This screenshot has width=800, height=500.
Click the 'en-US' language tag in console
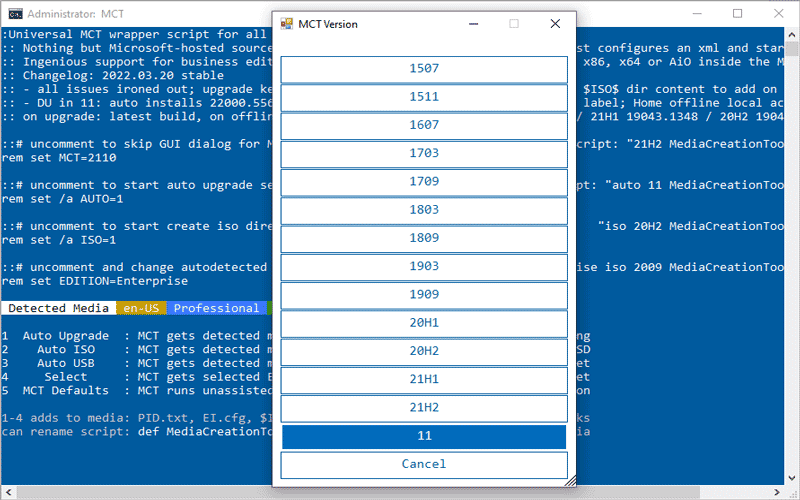141,308
